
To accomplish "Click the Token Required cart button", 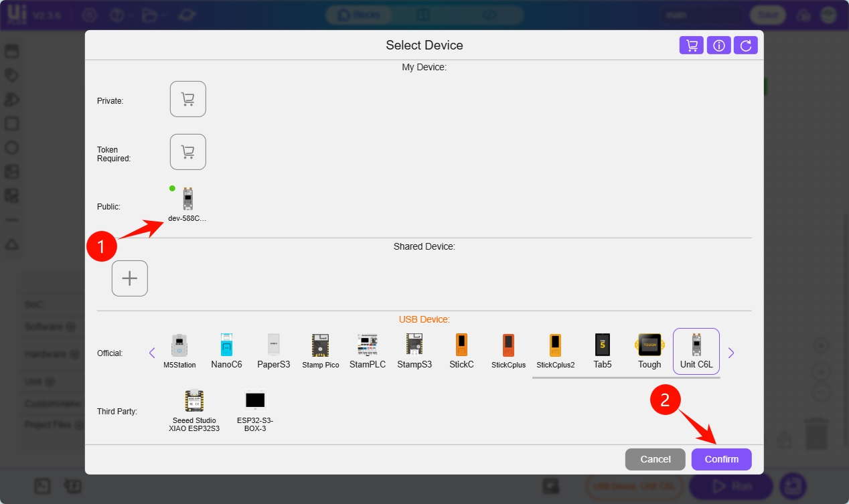I will [187, 152].
